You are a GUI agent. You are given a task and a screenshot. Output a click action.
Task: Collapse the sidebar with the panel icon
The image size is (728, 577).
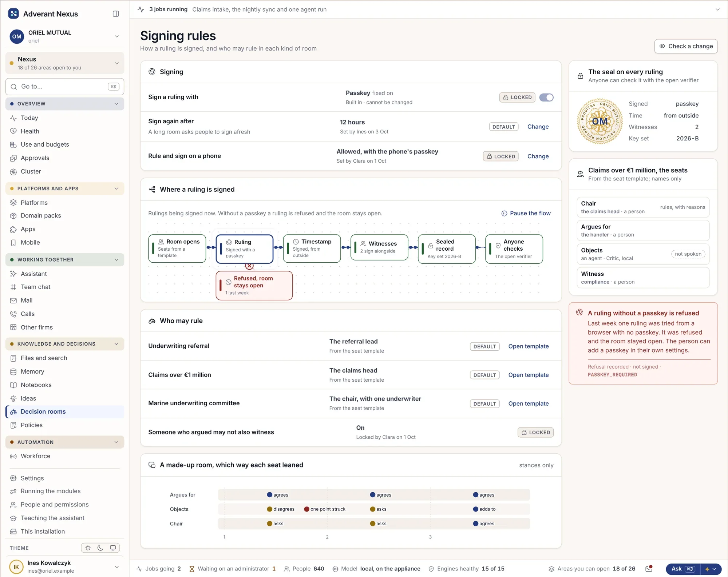coord(116,14)
